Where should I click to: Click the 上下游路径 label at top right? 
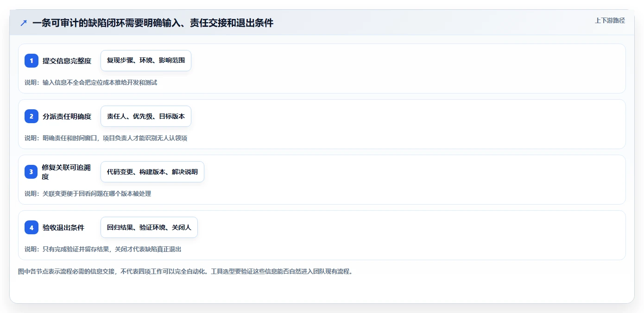pyautogui.click(x=610, y=20)
